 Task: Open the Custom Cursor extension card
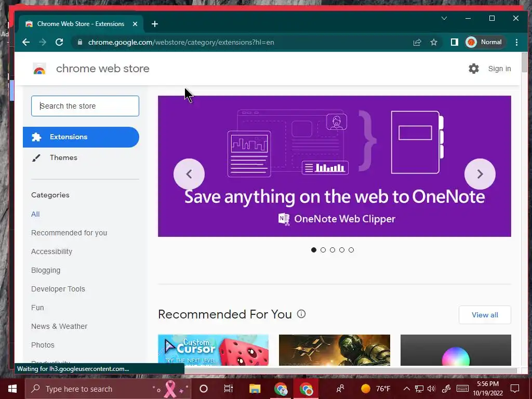pos(213,350)
